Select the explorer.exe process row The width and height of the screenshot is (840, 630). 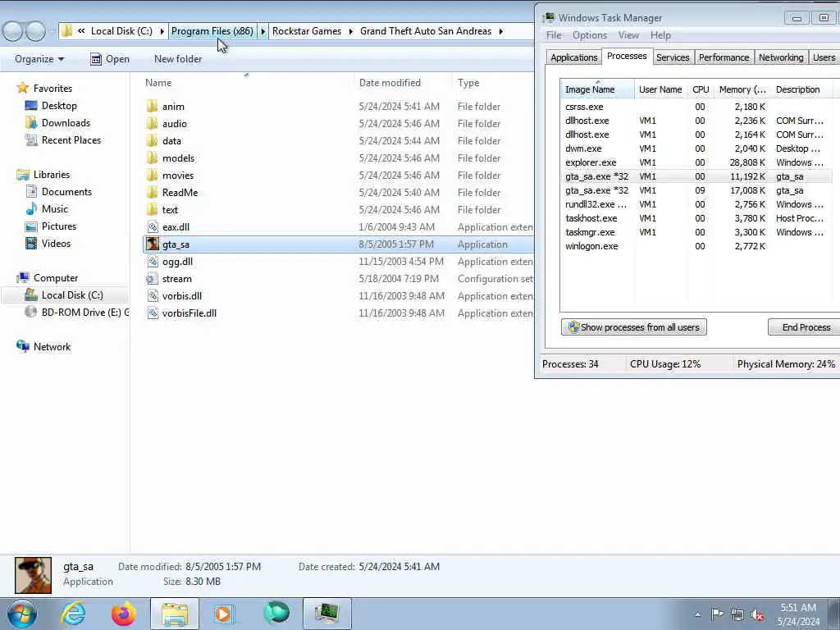(696, 162)
